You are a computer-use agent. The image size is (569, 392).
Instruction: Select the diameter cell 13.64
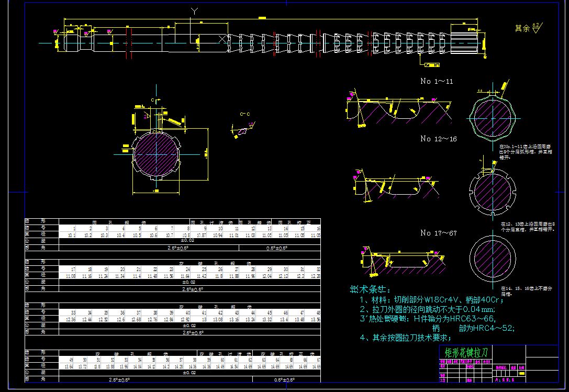coord(69,367)
